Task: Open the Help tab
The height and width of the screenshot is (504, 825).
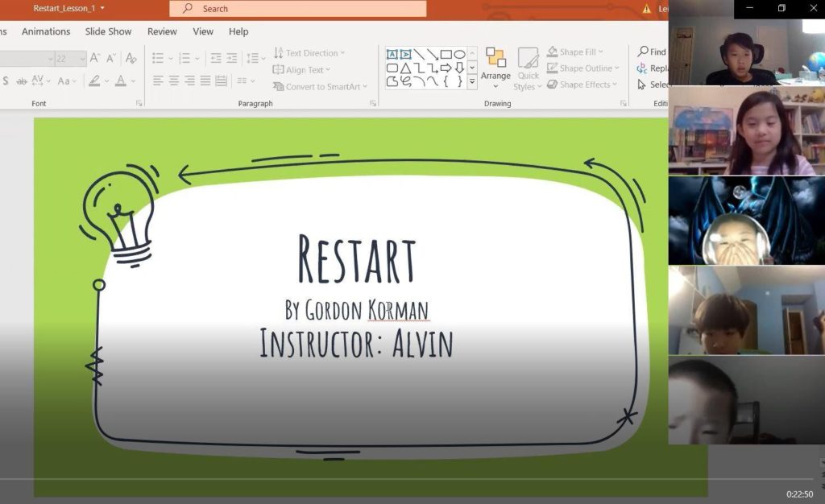Action: 238,31
